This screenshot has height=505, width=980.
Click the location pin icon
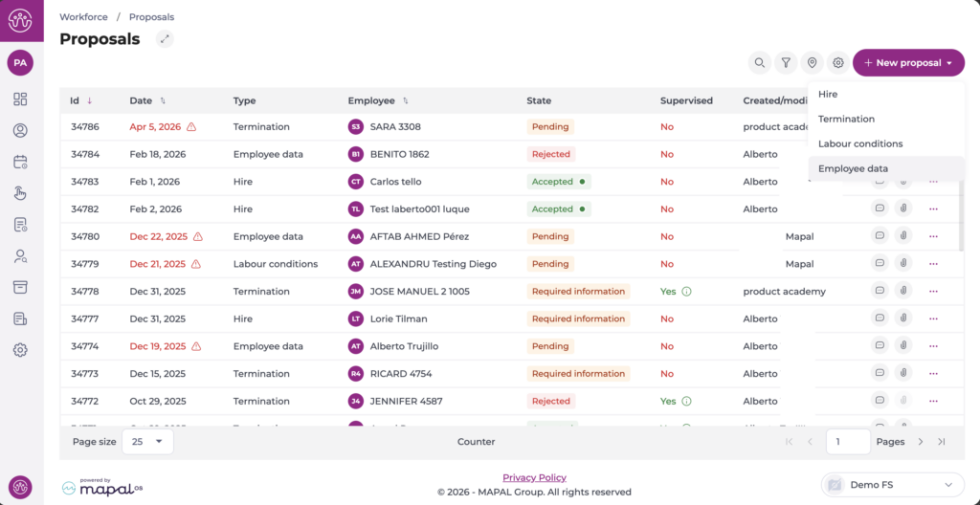point(812,63)
